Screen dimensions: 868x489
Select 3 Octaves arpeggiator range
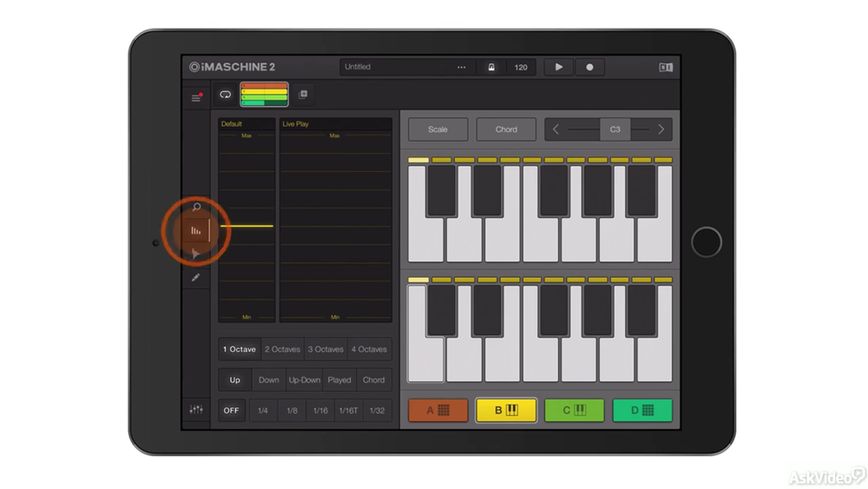click(x=325, y=349)
